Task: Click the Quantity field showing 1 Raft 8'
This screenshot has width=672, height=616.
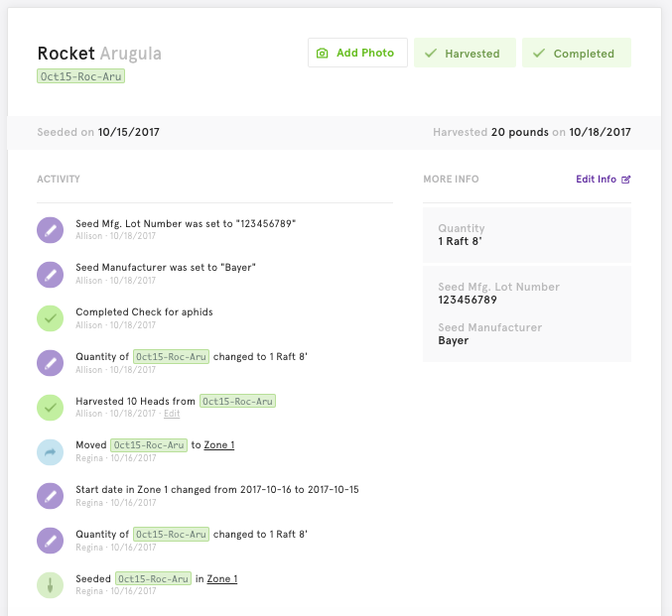Action: tap(527, 235)
